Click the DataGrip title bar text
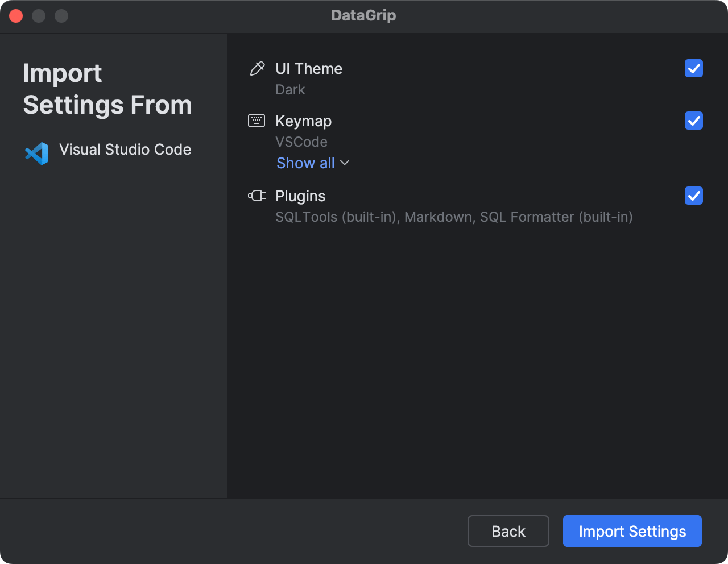This screenshot has width=728, height=564. (x=363, y=15)
